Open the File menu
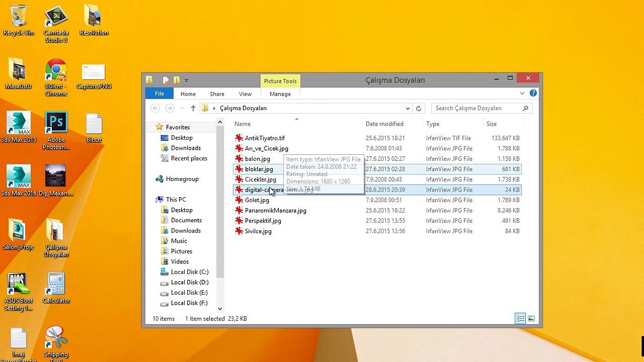Viewport: 644px width, 362px height. [159, 94]
